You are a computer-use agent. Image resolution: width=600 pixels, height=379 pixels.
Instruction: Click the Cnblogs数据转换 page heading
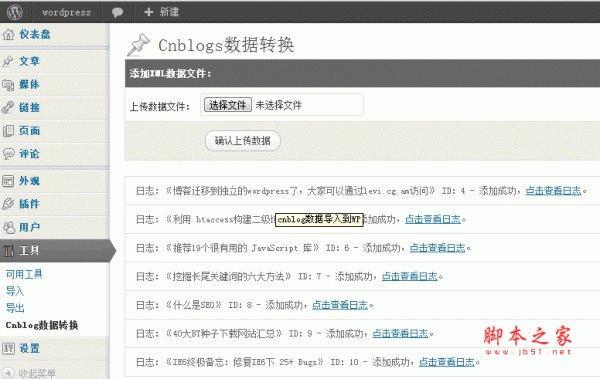[226, 45]
